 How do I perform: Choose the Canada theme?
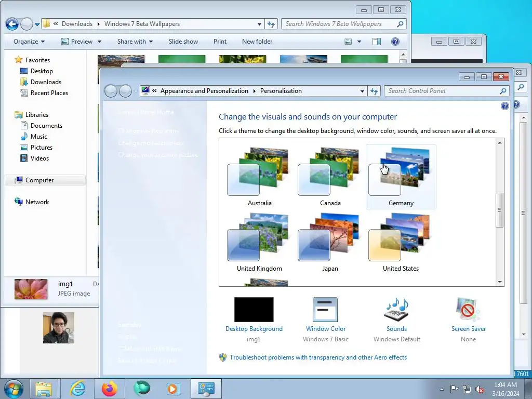[x=330, y=177]
